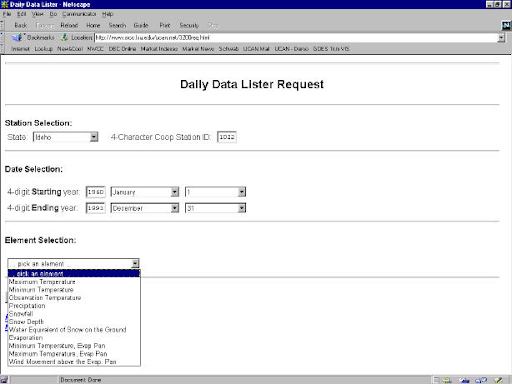Click the GOES 1km VIS toolbar link

[331, 49]
